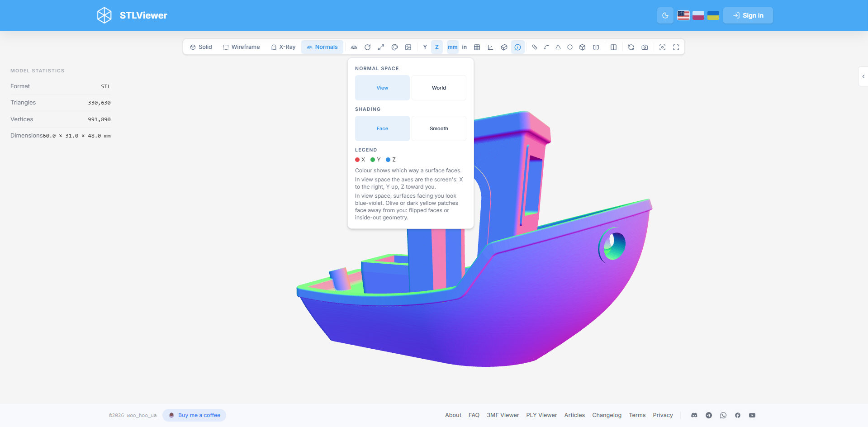Screen dimensions: 868x427
Task: Switch to Solid render mode
Action: [201, 47]
